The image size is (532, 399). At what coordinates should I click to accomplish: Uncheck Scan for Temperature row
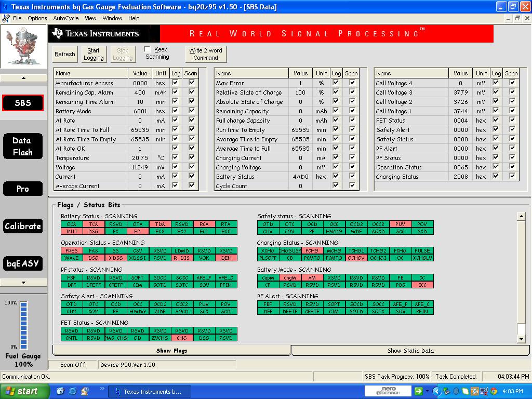point(192,157)
